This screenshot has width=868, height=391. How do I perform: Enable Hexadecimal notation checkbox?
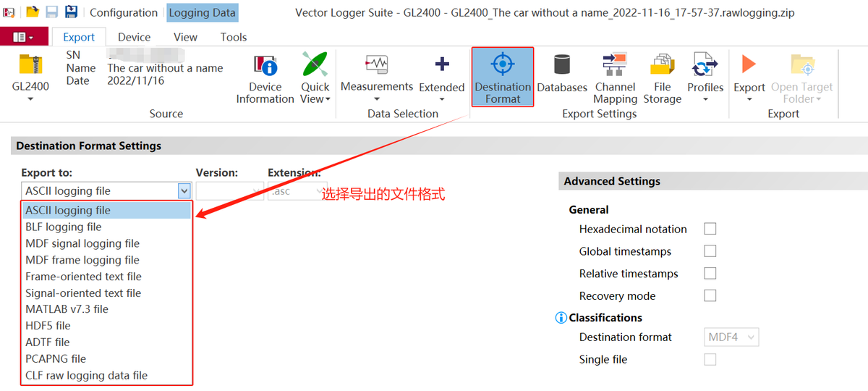coord(710,229)
